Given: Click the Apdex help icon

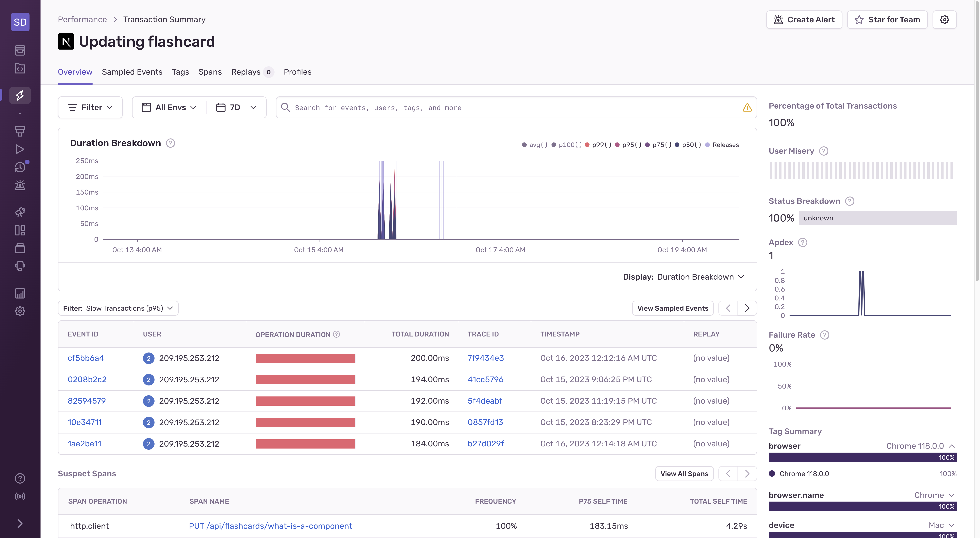Looking at the screenshot, I should (802, 242).
